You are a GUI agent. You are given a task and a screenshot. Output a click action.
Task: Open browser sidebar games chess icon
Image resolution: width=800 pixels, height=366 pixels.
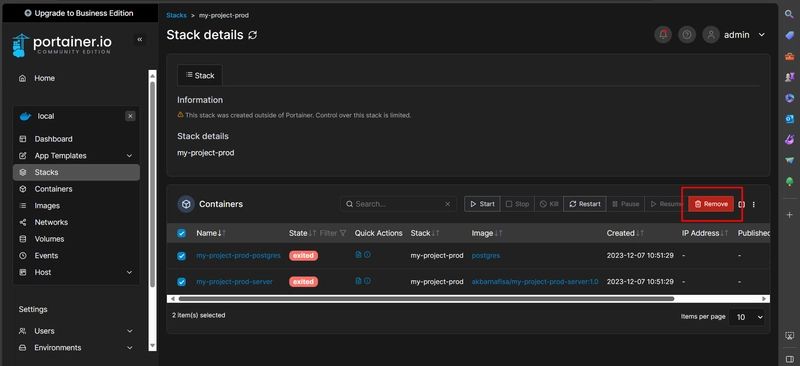(x=789, y=77)
